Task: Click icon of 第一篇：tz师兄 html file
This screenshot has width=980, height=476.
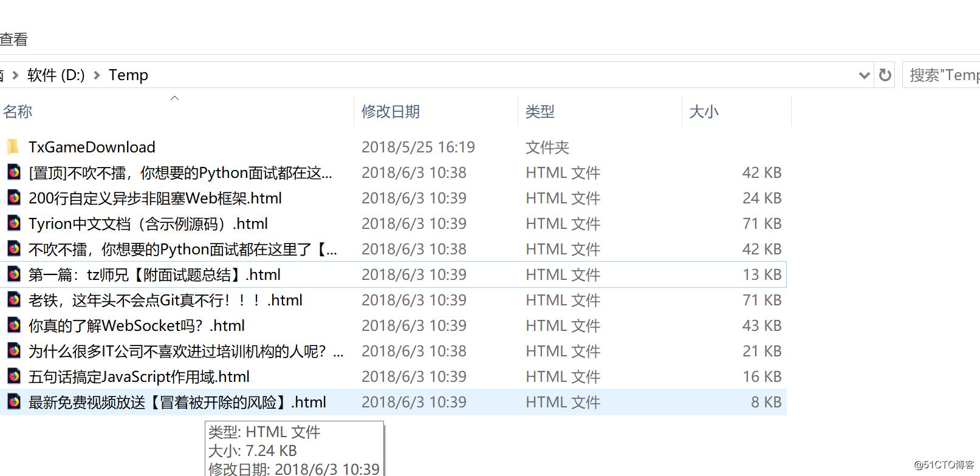Action: [x=13, y=274]
